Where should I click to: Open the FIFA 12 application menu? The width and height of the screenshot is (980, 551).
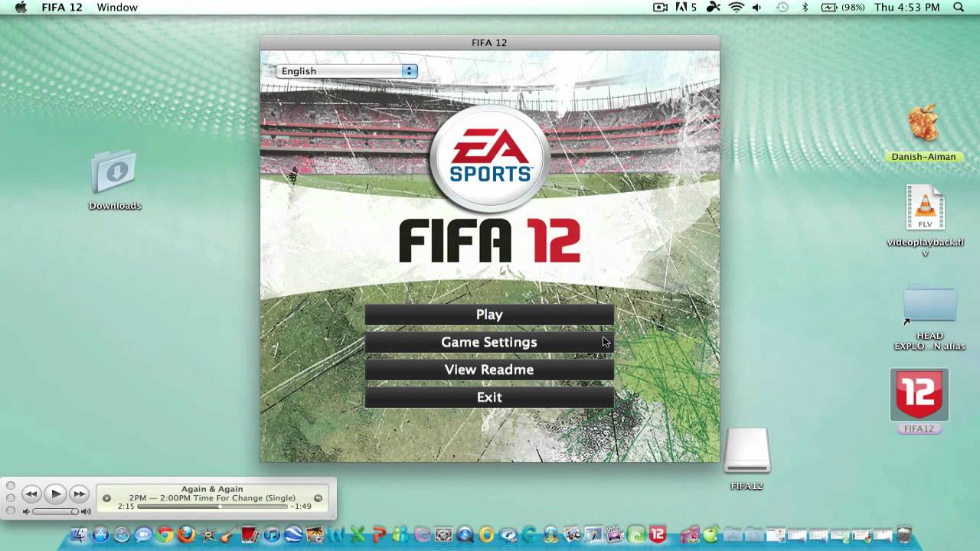click(x=62, y=7)
